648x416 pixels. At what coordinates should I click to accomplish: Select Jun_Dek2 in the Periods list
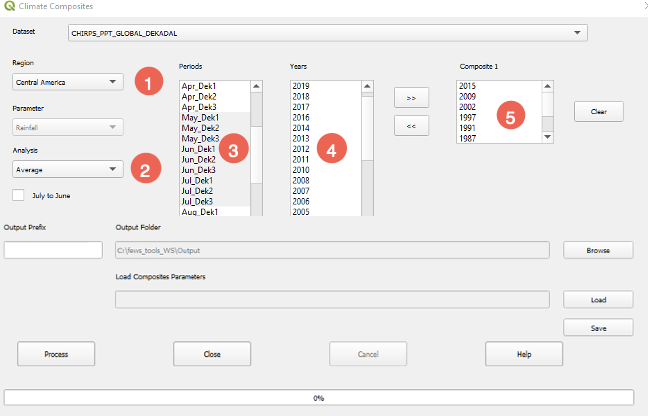199,160
